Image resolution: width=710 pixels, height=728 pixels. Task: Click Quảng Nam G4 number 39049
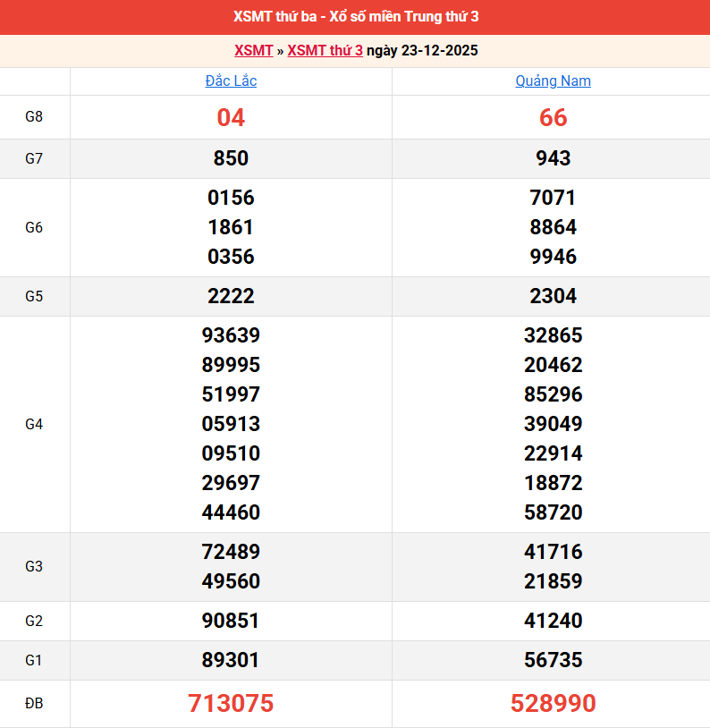pyautogui.click(x=553, y=424)
